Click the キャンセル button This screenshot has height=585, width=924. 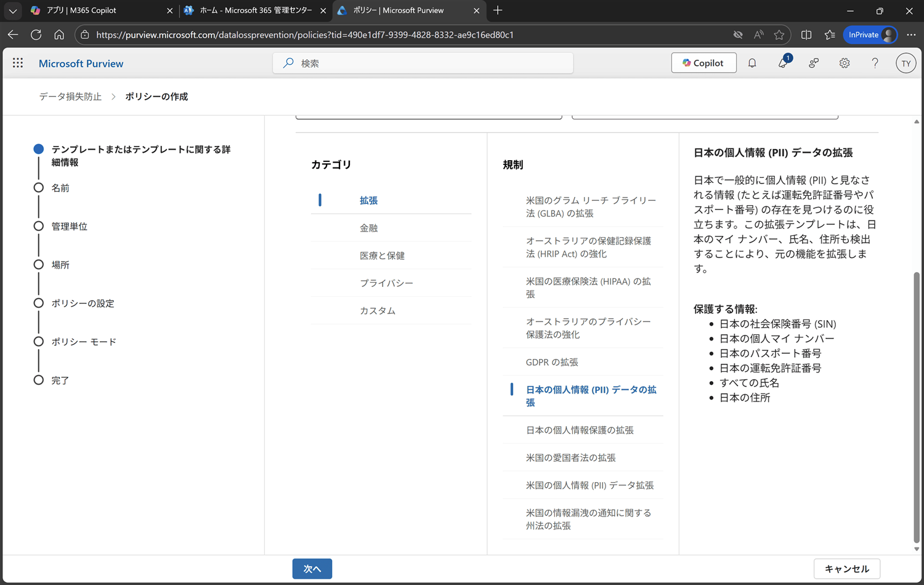click(x=847, y=568)
